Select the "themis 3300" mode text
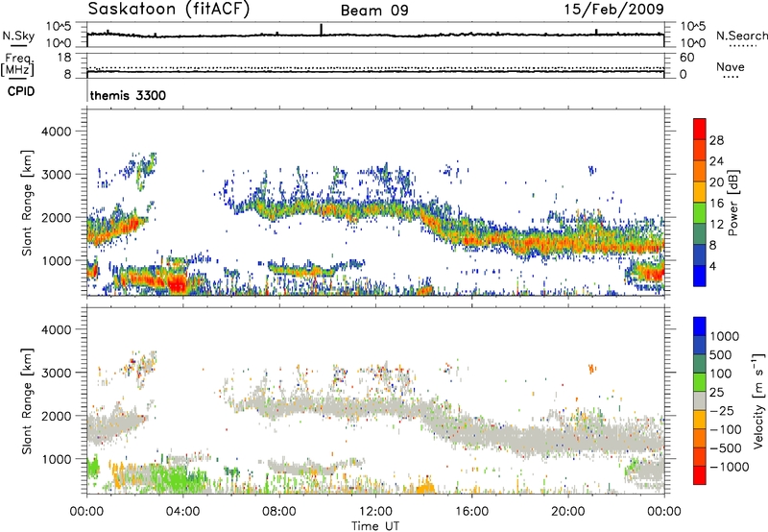 point(128,95)
